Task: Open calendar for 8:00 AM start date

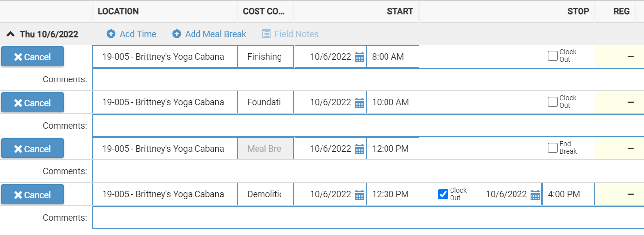Action: click(x=360, y=57)
